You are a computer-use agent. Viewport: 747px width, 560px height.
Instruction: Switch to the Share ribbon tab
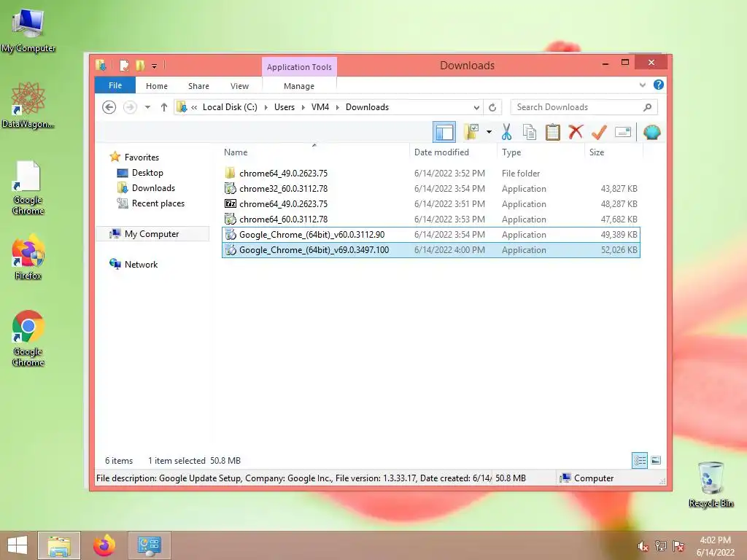(198, 86)
